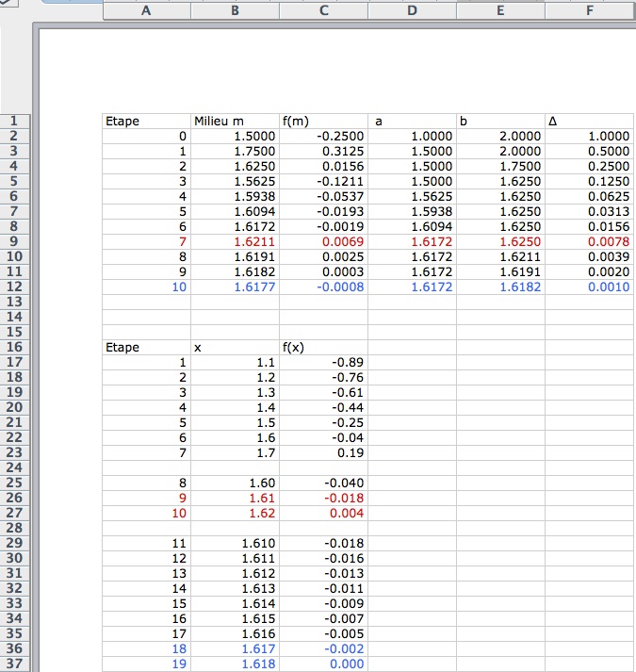Select the 'Milieu m' header cell
636x672 pixels.
click(235, 122)
